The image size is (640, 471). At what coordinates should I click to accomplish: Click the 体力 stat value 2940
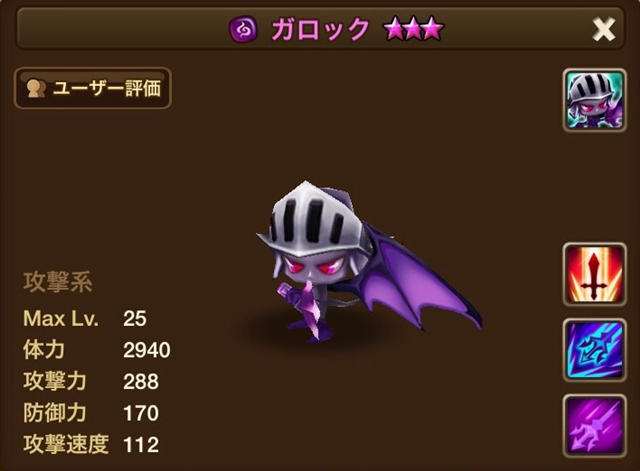147,350
